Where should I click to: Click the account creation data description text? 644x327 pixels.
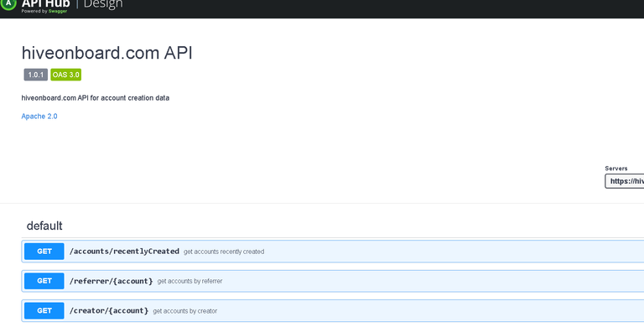pos(96,98)
